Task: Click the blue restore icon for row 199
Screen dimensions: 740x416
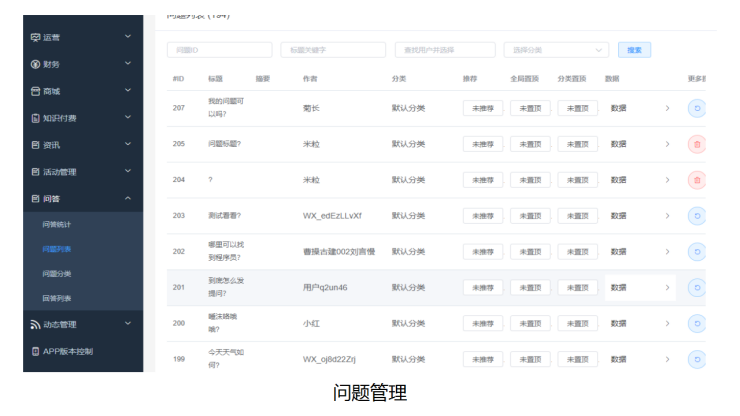Action: (x=697, y=359)
